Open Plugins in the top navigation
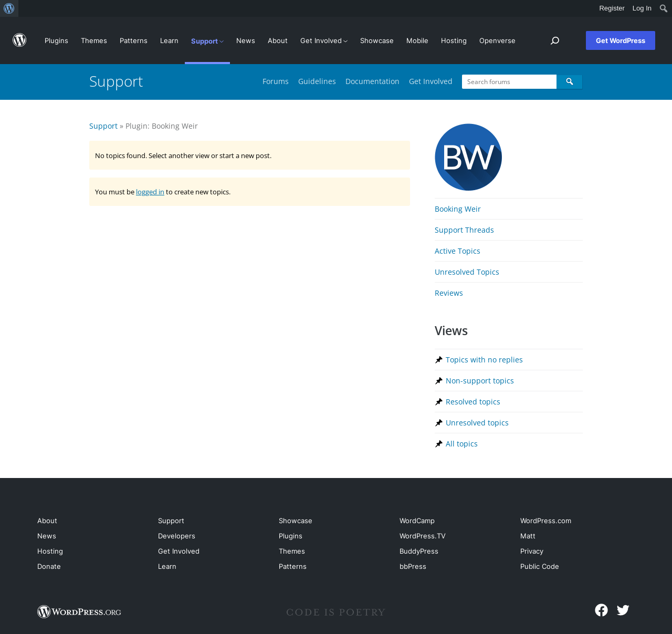 (56, 40)
